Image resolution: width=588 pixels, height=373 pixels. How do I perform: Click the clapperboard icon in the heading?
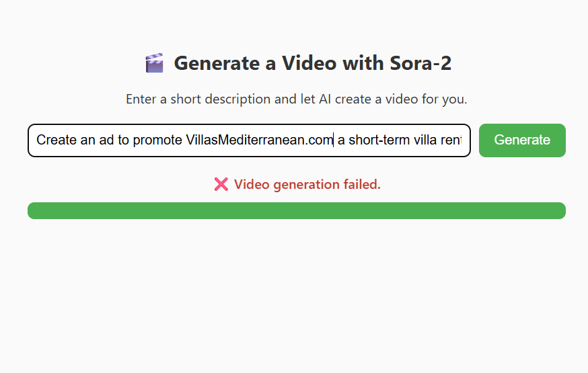tap(154, 64)
